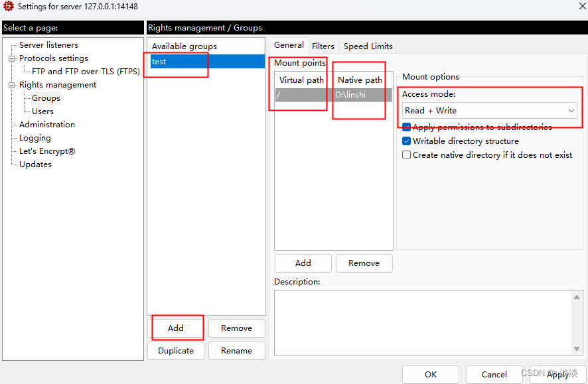Click the Rename group button
The height and width of the screenshot is (384, 588).
pyautogui.click(x=236, y=350)
